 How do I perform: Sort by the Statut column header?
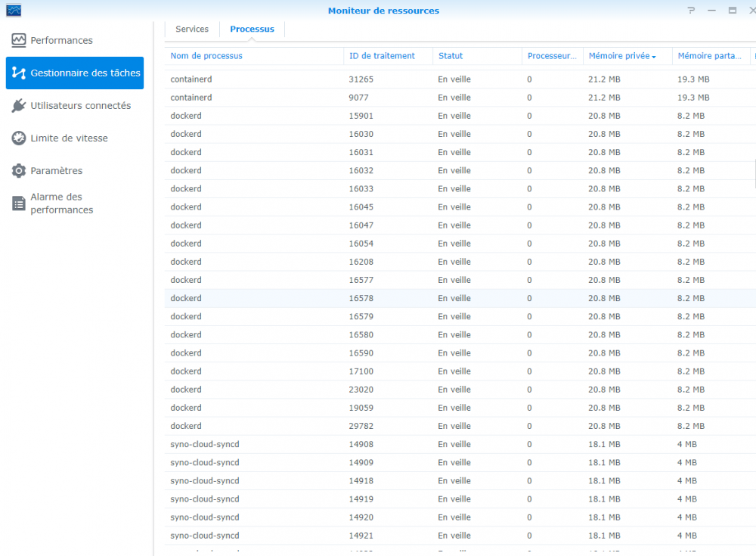(x=451, y=56)
